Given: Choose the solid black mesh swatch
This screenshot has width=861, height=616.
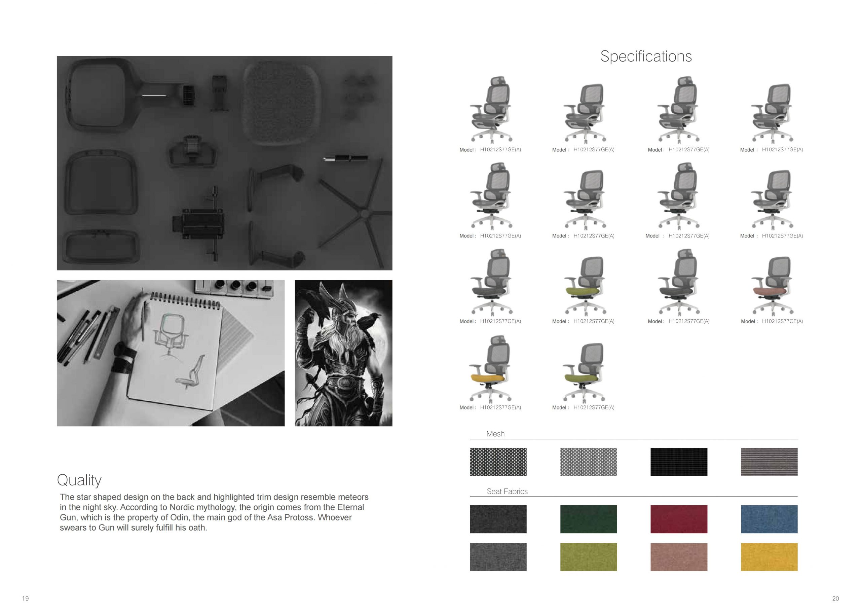Looking at the screenshot, I should point(679,462).
